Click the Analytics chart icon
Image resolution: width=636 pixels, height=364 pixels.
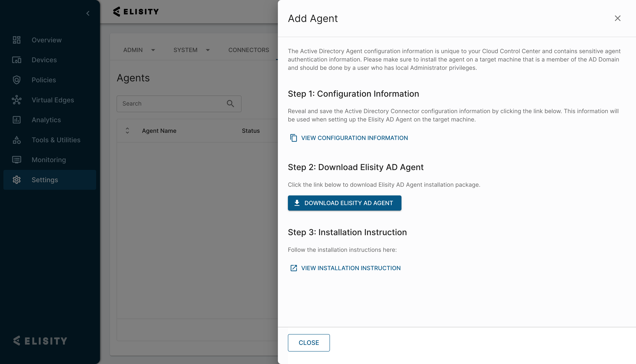(16, 120)
